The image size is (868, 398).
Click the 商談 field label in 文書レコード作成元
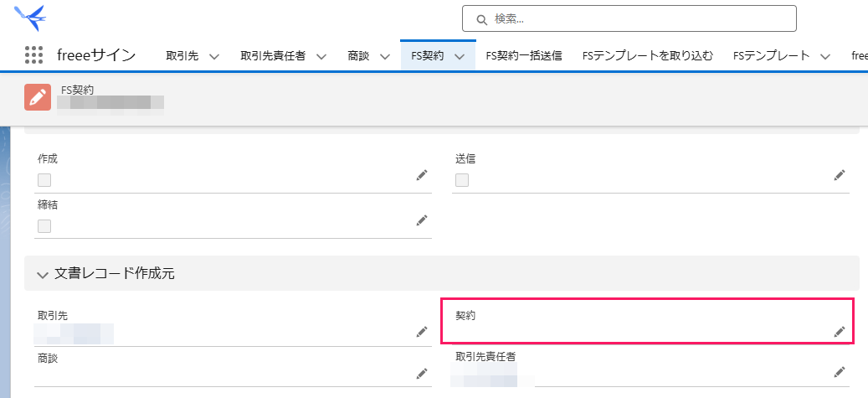click(x=48, y=358)
